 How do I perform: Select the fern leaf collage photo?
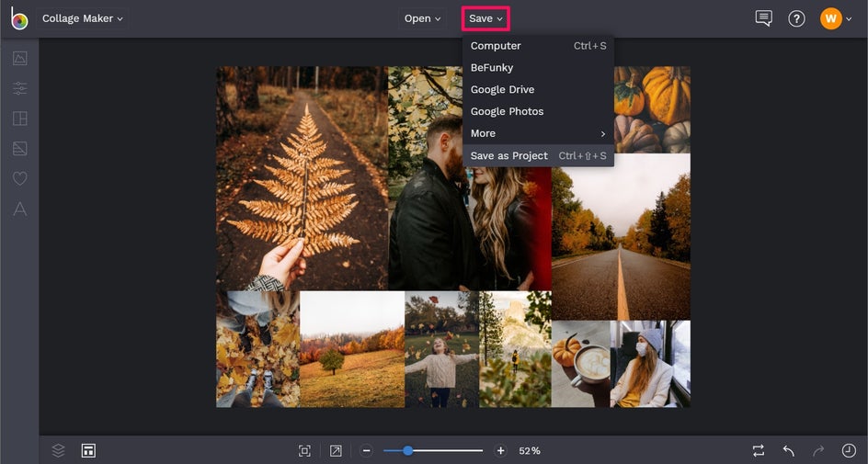pyautogui.click(x=302, y=178)
